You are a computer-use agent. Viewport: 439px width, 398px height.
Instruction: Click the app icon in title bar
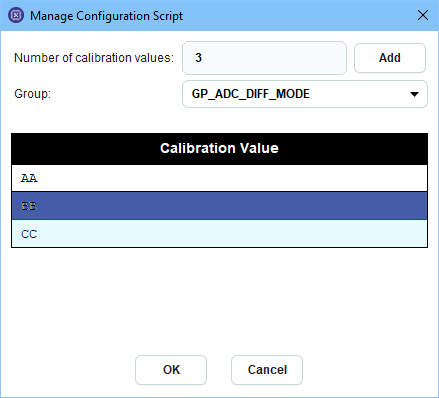tap(16, 15)
